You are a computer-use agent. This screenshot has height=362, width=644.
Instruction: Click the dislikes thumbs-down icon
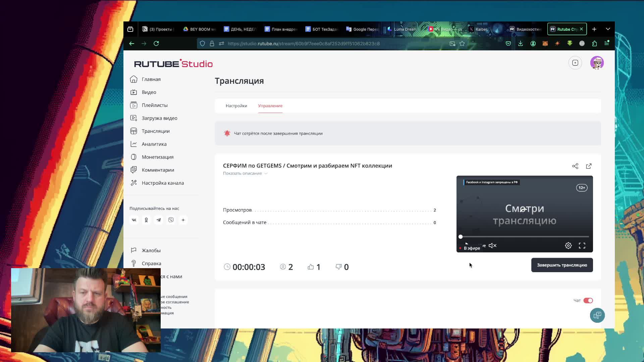click(339, 267)
